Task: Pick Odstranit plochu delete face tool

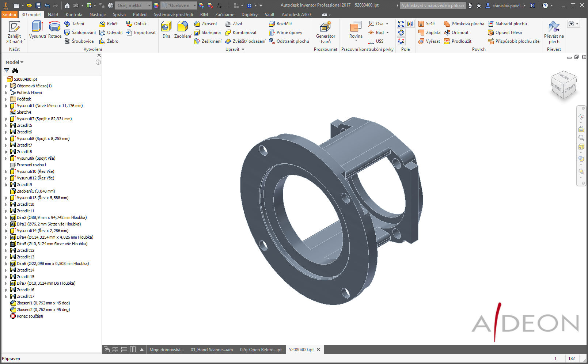Action: click(289, 41)
